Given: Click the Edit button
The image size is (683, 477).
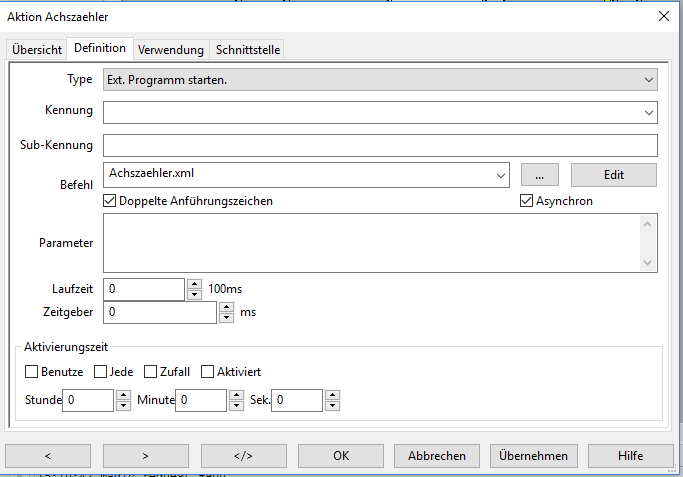Looking at the screenshot, I should point(613,174).
